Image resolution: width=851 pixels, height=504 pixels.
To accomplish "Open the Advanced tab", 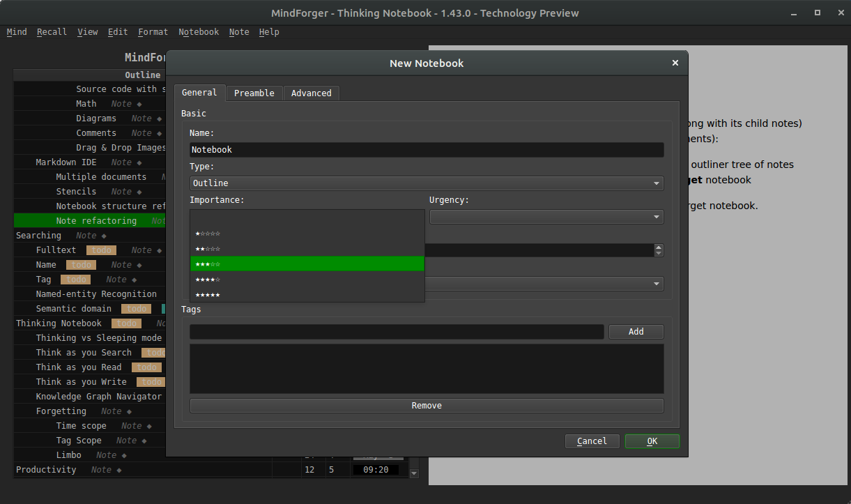I will (311, 93).
